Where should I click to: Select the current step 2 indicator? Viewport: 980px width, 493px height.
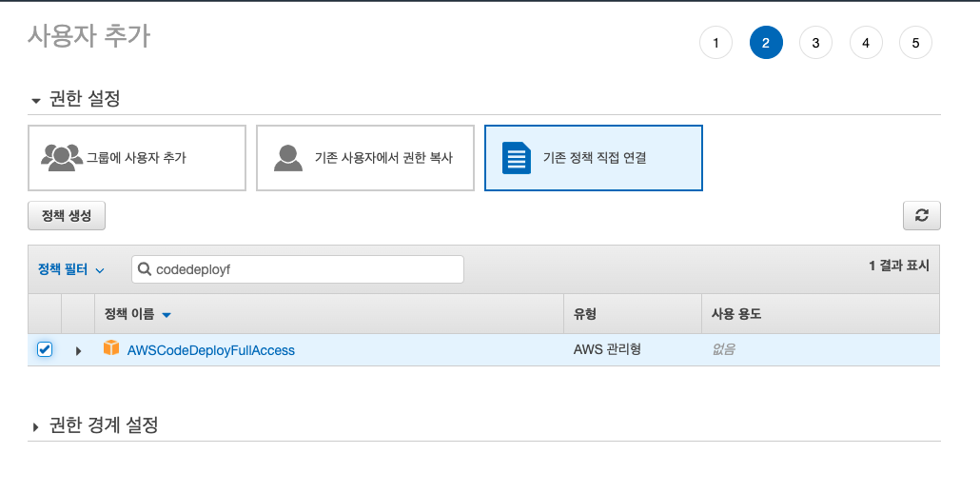(x=766, y=43)
